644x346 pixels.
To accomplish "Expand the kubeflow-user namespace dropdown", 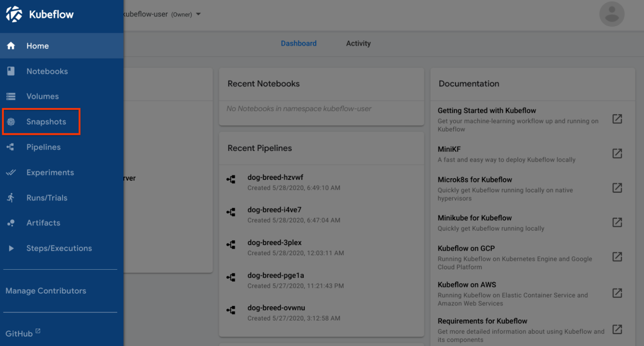I will point(198,15).
